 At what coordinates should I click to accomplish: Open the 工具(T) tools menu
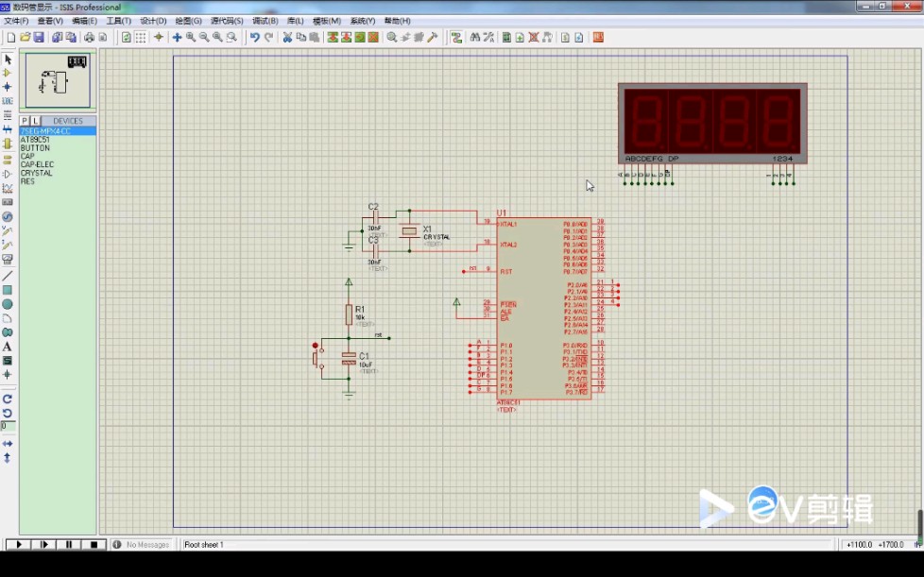tap(118, 21)
